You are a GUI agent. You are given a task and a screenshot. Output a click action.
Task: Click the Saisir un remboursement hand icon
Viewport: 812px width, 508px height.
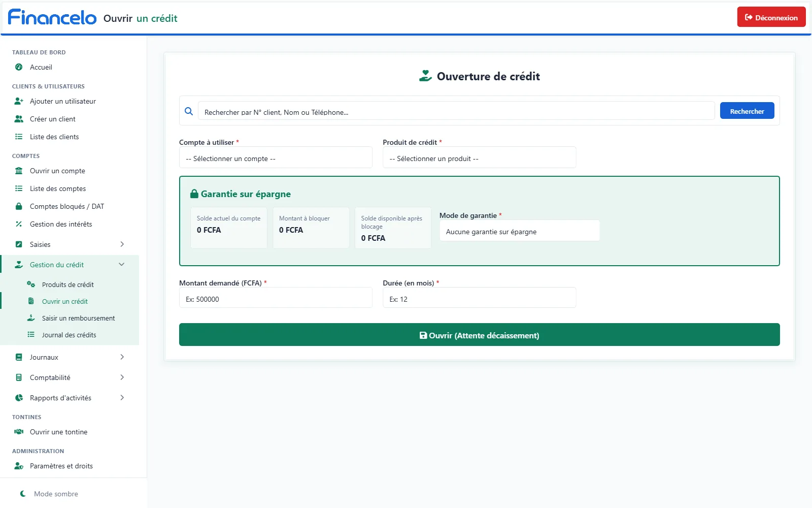pos(31,318)
